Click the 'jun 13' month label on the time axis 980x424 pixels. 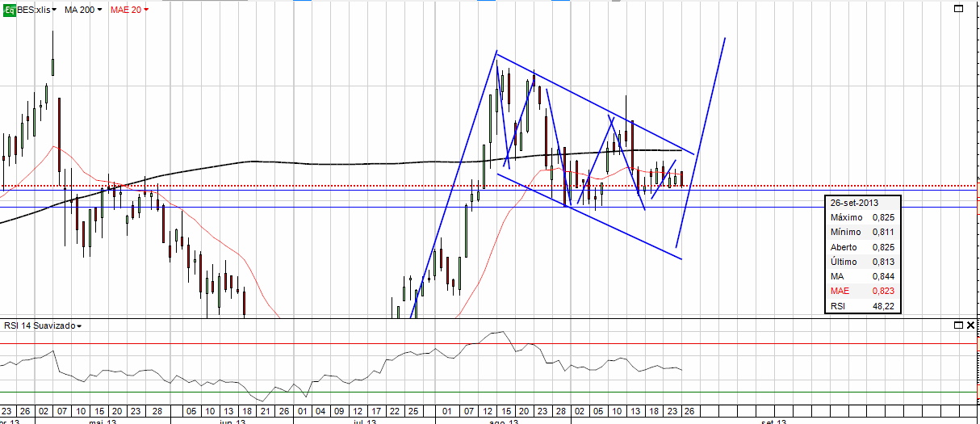232,421
